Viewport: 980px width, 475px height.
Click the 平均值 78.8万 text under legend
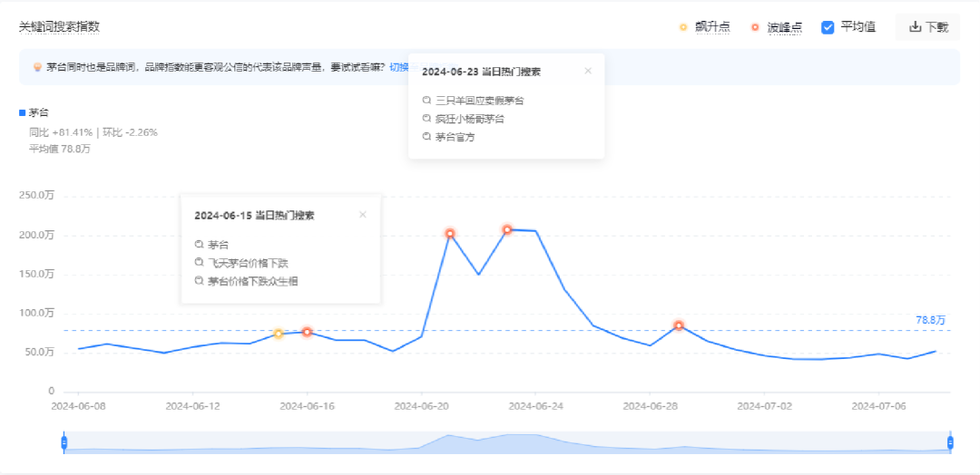tap(59, 149)
